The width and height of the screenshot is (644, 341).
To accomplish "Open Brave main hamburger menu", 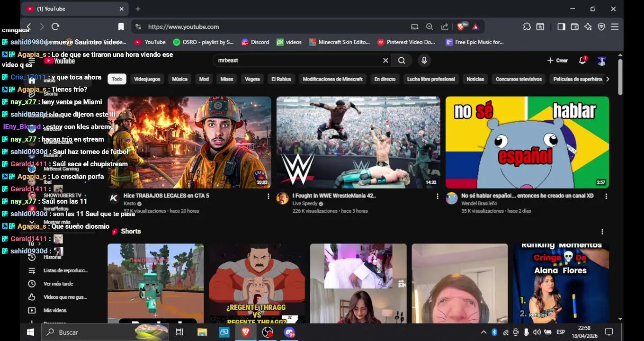I will pyautogui.click(x=615, y=27).
